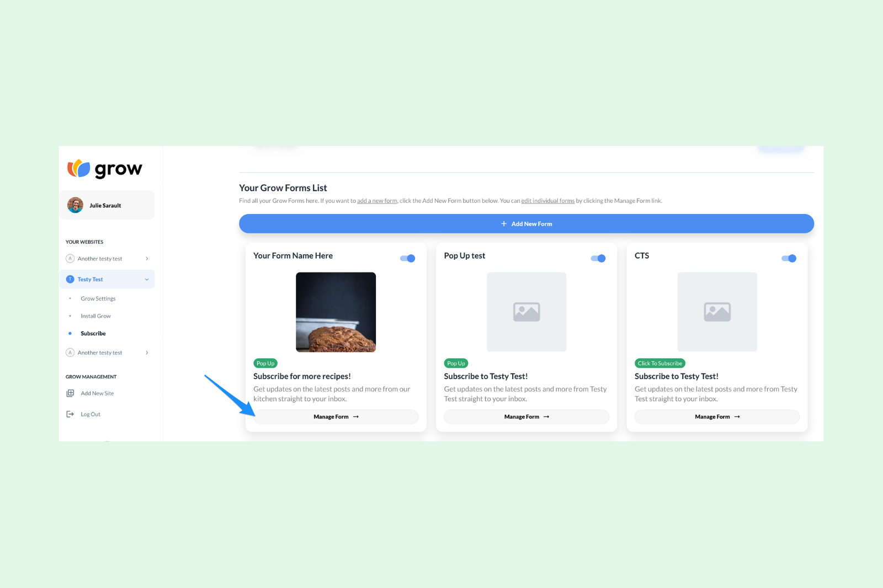Click the plus icon in Add New Form
This screenshot has width=883, height=588.
point(504,224)
